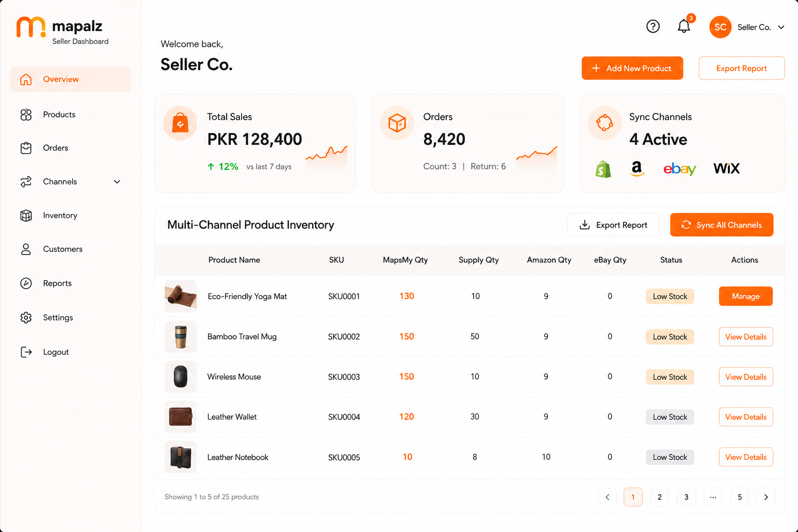The height and width of the screenshot is (532, 798).
Task: View details of Leather Wallet
Action: 746,417
